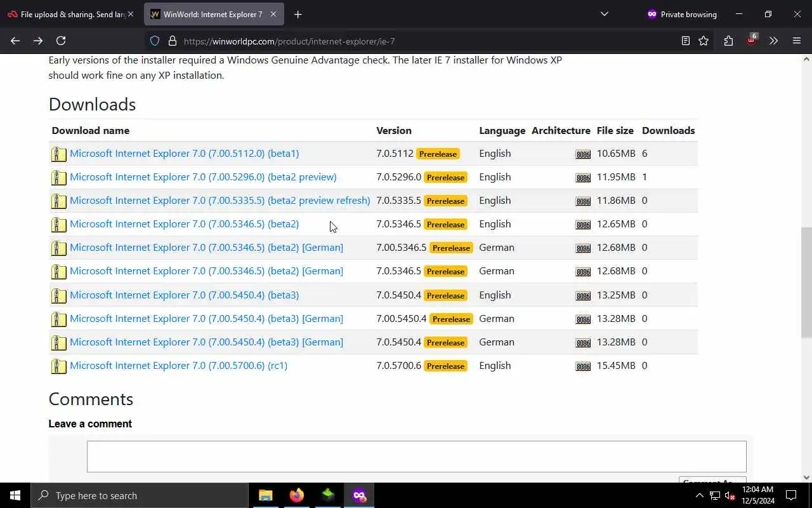The height and width of the screenshot is (508, 812).
Task: Click the taskbar search box
Action: click(x=140, y=495)
